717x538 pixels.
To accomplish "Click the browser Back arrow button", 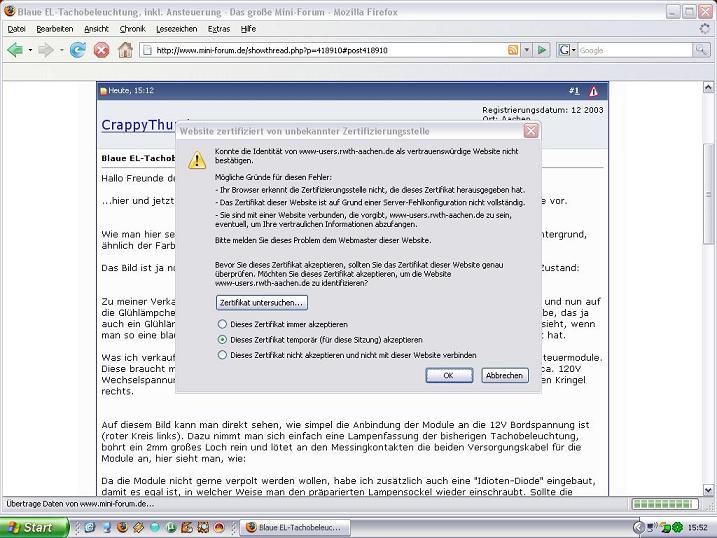I will pyautogui.click(x=14, y=49).
